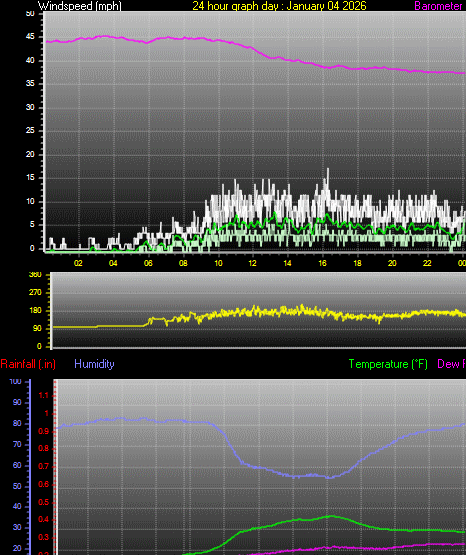Click the "Windspeed (mph)" graph title
The width and height of the screenshot is (466, 555).
(x=80, y=6)
